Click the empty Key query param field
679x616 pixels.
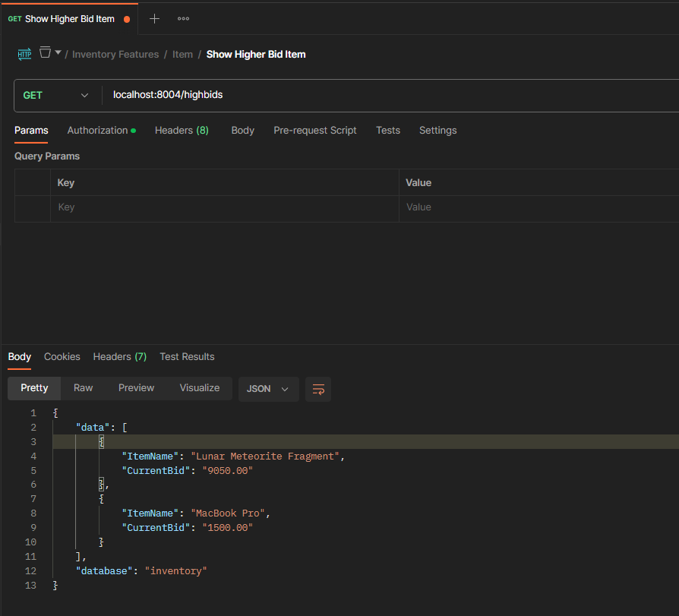pyautogui.click(x=224, y=207)
